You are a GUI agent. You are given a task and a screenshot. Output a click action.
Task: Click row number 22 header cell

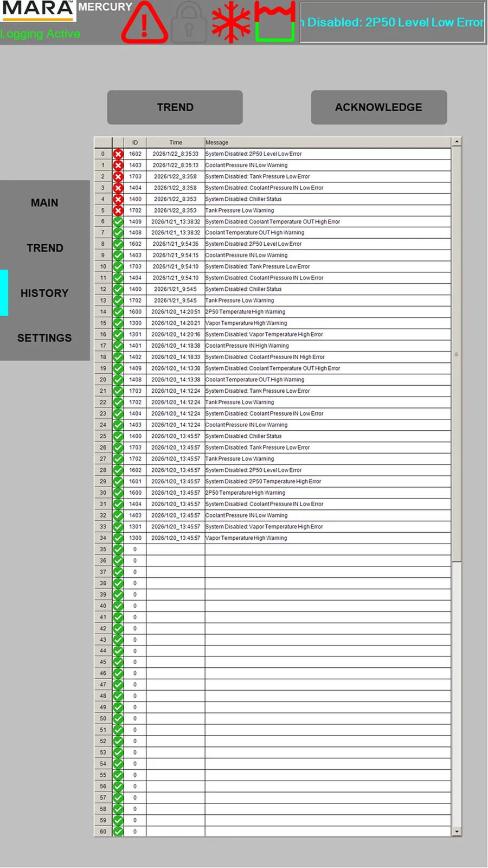[103, 403]
